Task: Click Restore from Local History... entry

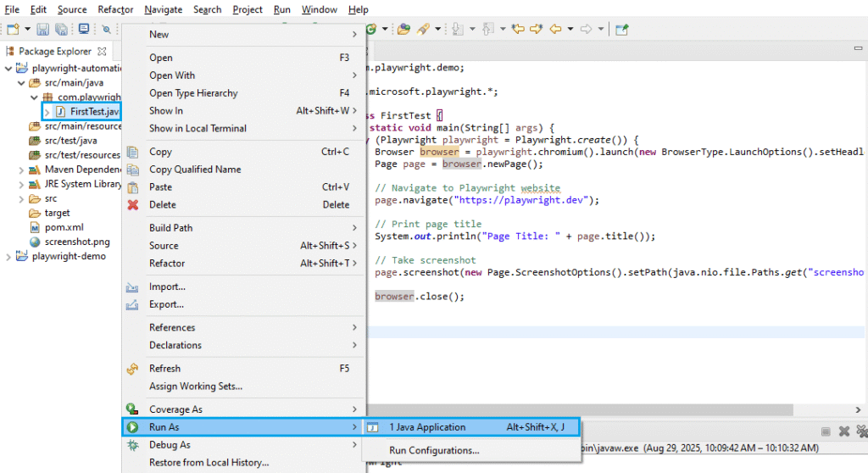Action: (x=243, y=463)
